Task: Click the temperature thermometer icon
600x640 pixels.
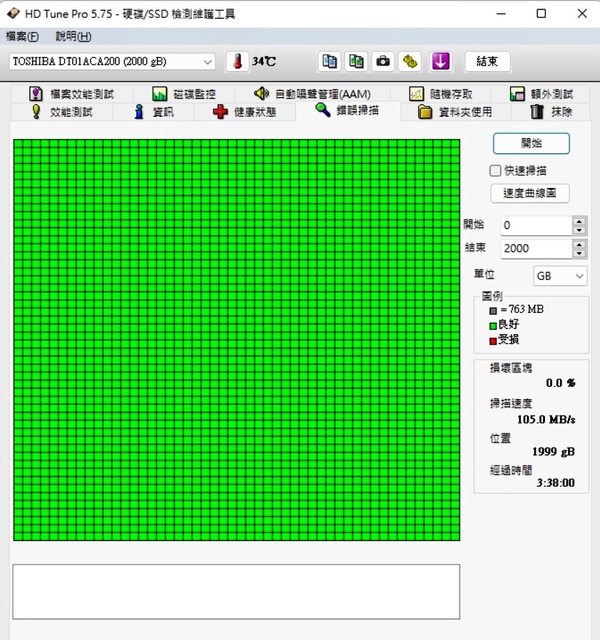Action: pyautogui.click(x=237, y=61)
